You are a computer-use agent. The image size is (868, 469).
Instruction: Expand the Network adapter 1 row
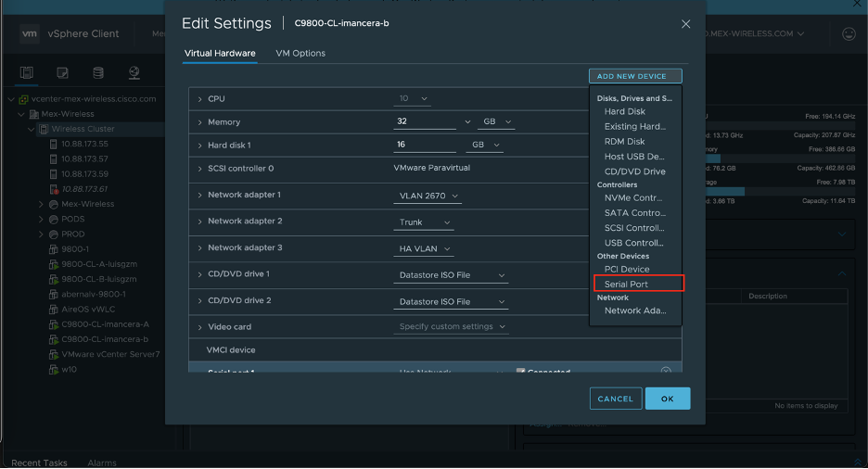(199, 196)
